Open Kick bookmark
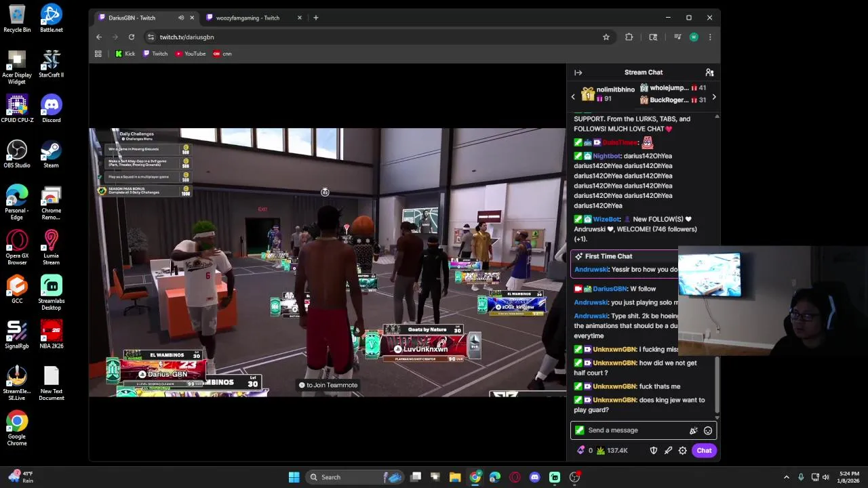Screen dimensions: 868x488 tap(125, 54)
